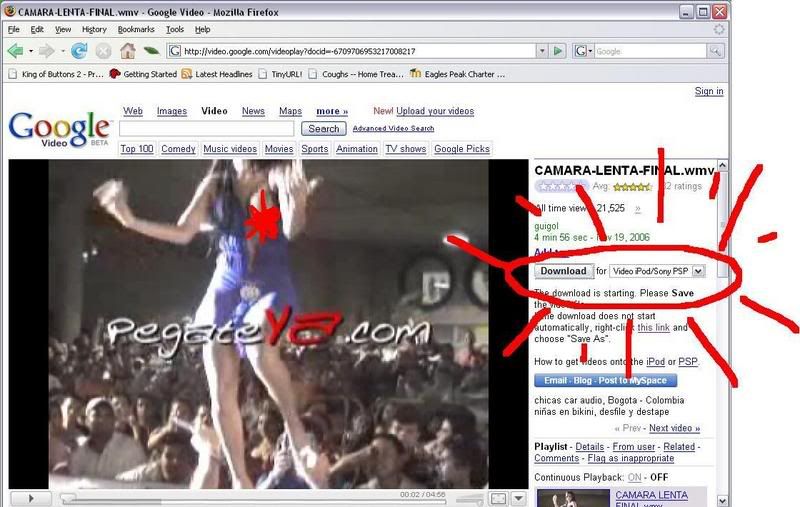The image size is (800, 507).
Task: Click the Google Video logo
Action: click(59, 130)
